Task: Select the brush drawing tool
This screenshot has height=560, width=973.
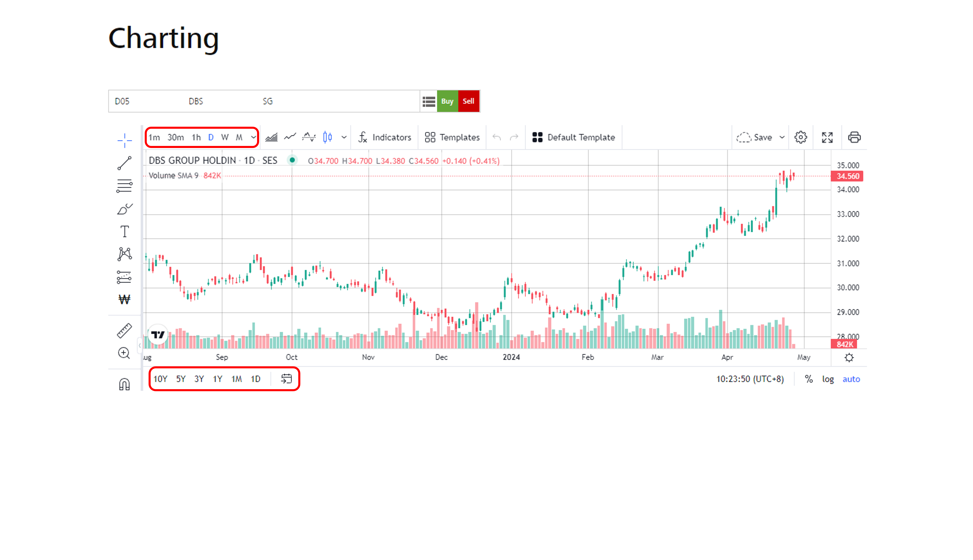Action: (x=124, y=209)
